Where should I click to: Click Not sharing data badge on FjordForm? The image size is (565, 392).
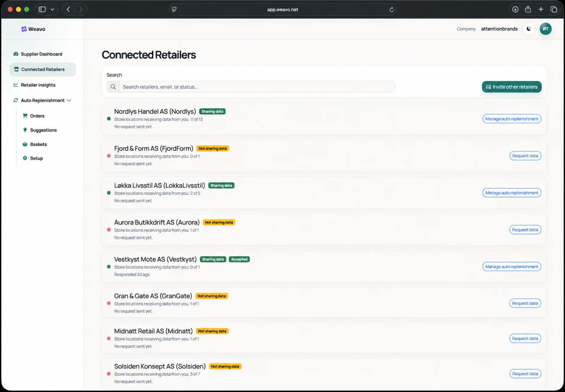pos(213,149)
